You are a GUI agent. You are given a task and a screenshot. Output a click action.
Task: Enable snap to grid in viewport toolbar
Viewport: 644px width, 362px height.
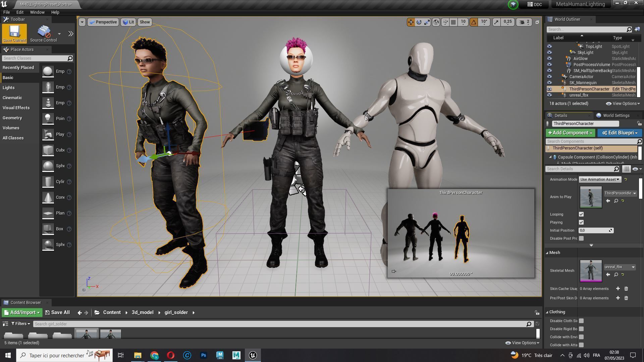coord(453,22)
